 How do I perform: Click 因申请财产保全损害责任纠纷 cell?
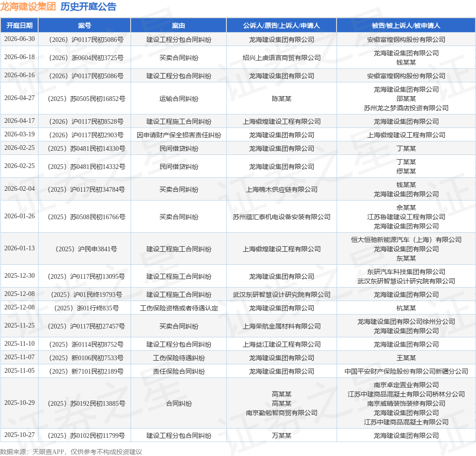click(x=179, y=135)
